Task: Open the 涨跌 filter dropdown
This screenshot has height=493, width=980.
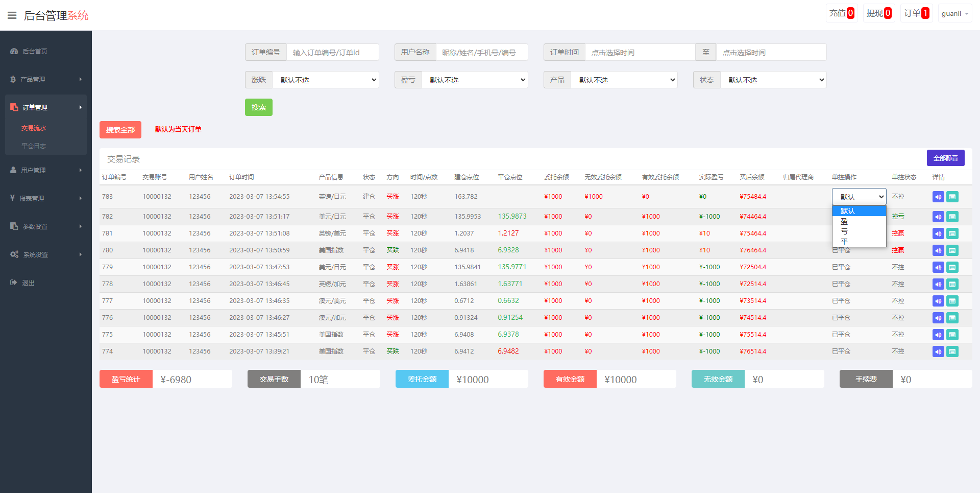Action: point(326,80)
